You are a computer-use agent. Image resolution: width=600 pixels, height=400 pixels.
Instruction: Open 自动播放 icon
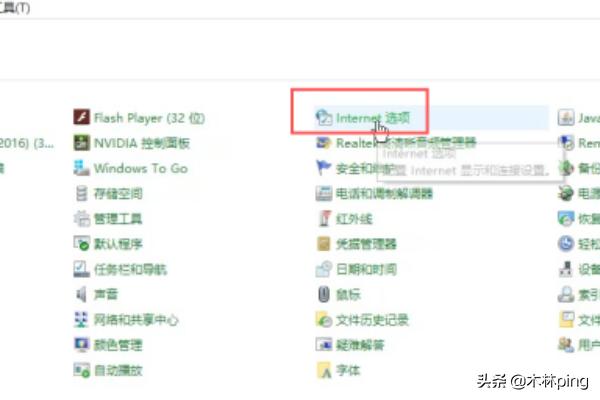[82, 370]
